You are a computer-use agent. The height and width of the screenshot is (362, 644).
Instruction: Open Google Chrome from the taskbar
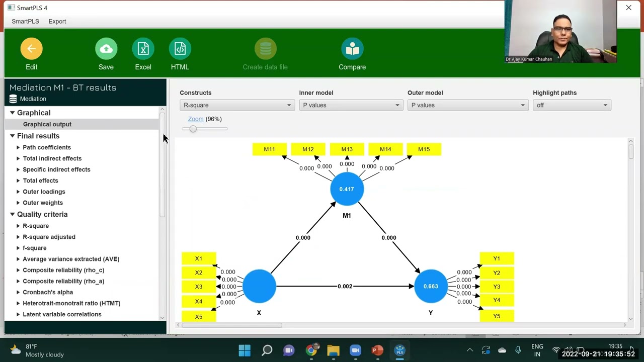click(x=312, y=350)
